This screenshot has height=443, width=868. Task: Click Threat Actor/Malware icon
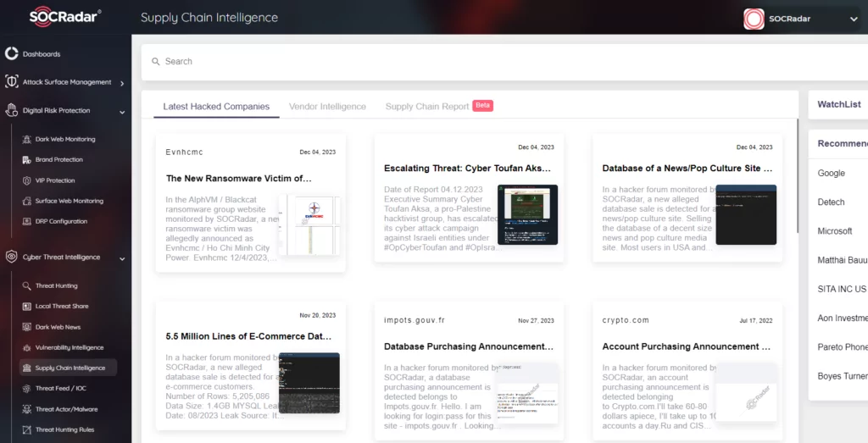click(26, 409)
